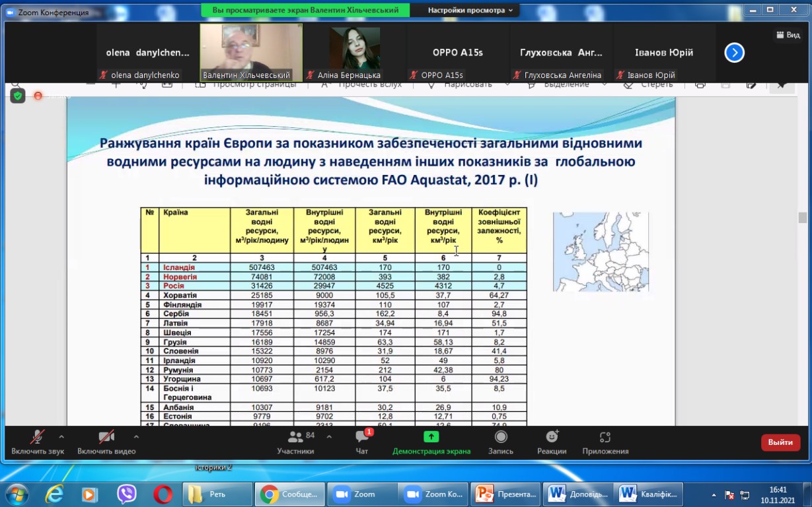Expand audio options arrow beside Включить звук
This screenshot has height=507, width=812.
(61, 436)
